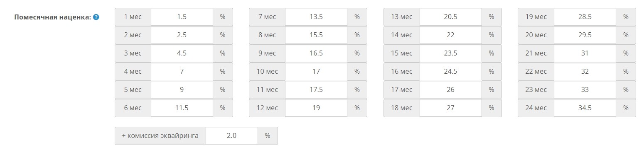Viewport: 644px width, 152px height.
Task: Select the 21 мес field showing 31
Action: (x=585, y=53)
